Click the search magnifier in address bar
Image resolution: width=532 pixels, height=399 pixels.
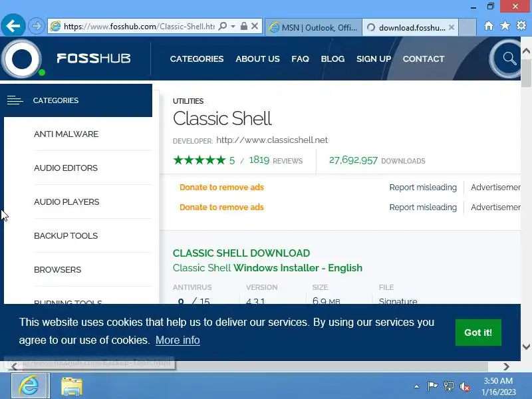[x=223, y=26]
